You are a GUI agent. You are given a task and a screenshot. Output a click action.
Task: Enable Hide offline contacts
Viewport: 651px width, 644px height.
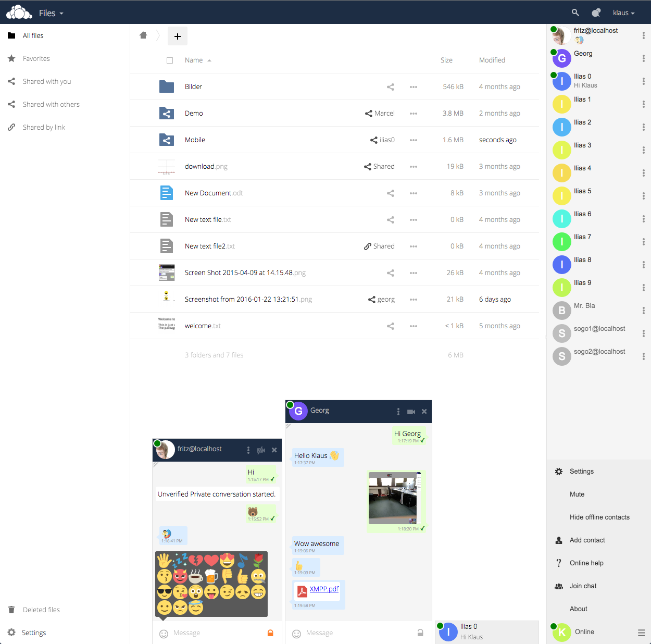pos(599,517)
